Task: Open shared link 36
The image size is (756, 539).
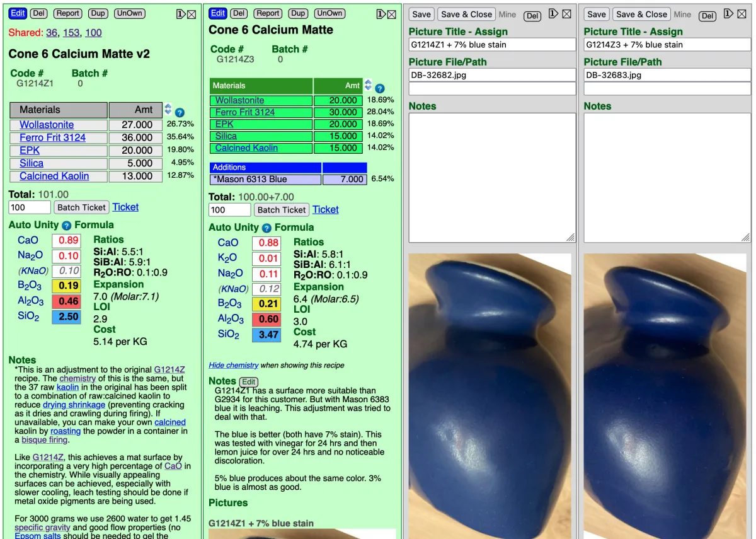Action: point(52,33)
